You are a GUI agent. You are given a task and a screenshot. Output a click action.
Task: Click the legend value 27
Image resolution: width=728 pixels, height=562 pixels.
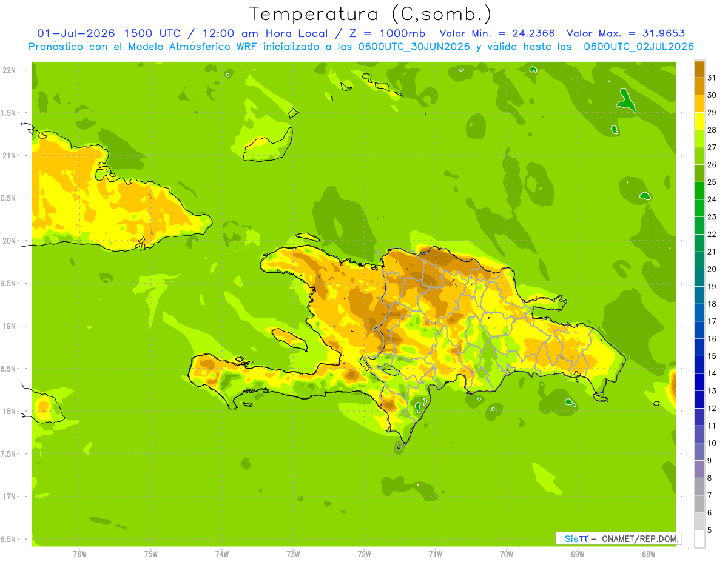(712, 147)
